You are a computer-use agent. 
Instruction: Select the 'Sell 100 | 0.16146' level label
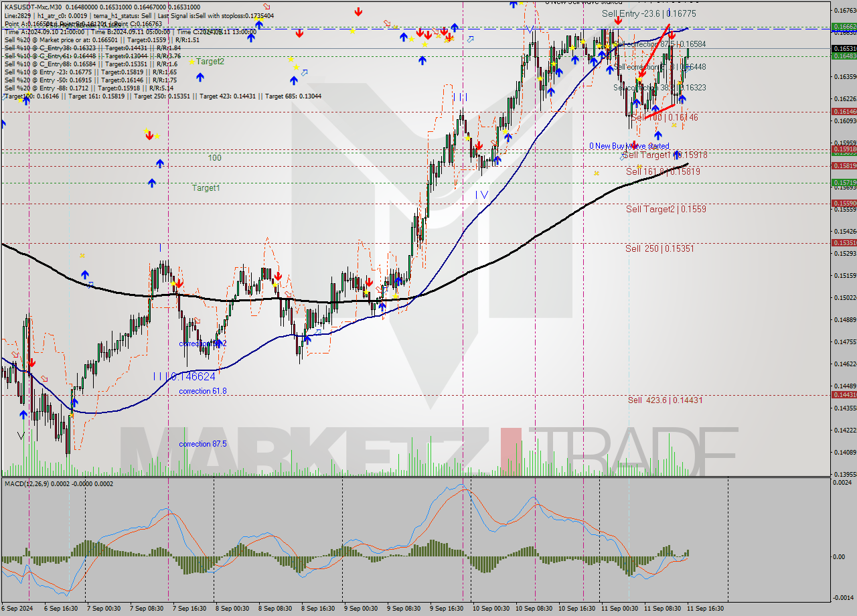click(665, 117)
